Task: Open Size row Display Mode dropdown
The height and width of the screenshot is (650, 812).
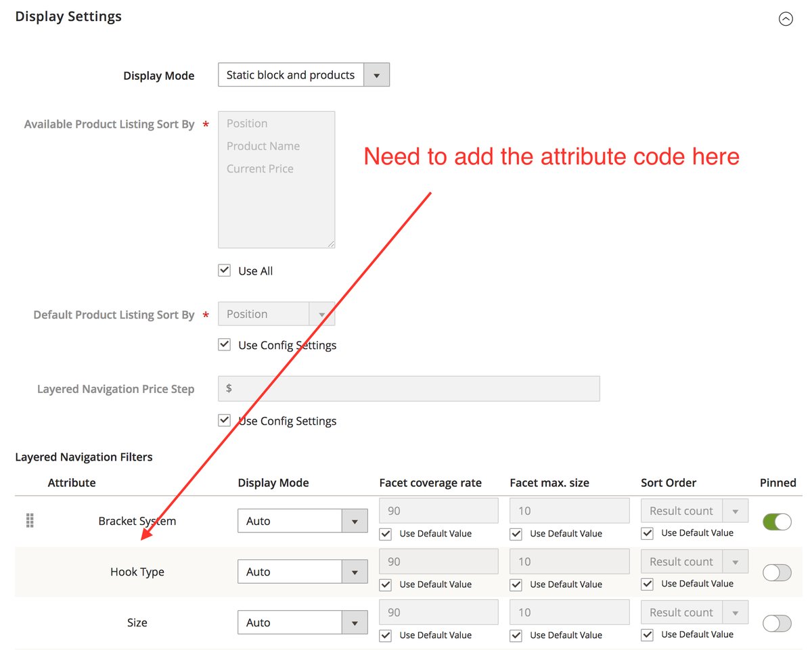Action: click(355, 622)
